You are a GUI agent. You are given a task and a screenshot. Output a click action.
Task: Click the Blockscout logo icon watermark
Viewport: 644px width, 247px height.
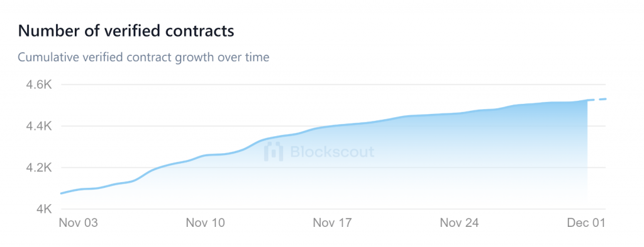point(274,151)
